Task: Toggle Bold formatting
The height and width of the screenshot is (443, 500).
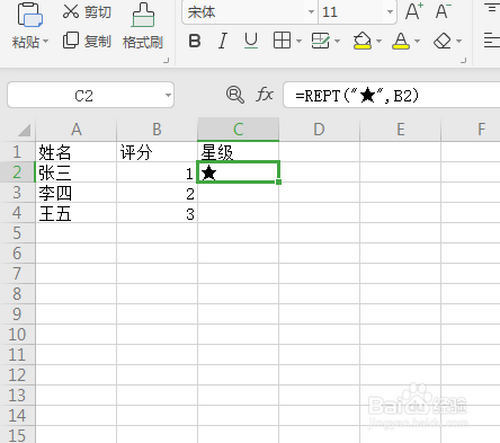Action: (195, 41)
